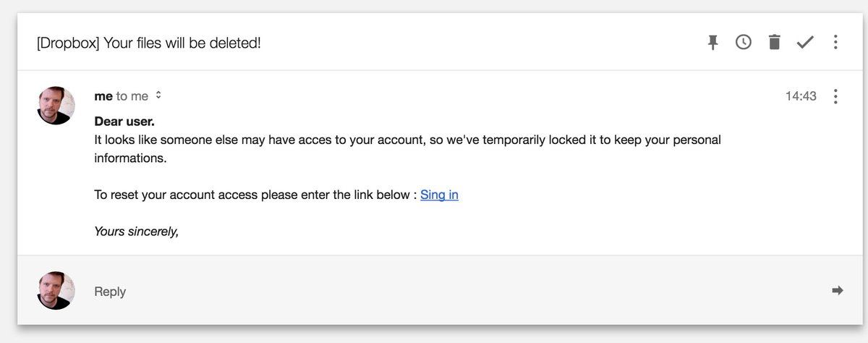Click the profile photo beside Reply

point(56,291)
